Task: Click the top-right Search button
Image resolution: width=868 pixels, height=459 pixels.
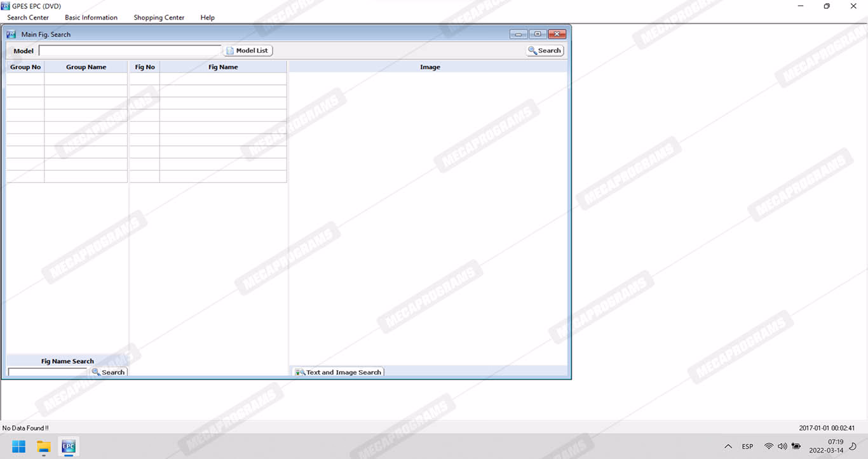Action: point(545,51)
